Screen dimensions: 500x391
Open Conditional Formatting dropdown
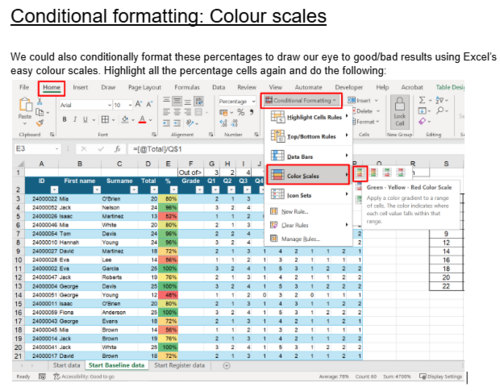point(301,100)
